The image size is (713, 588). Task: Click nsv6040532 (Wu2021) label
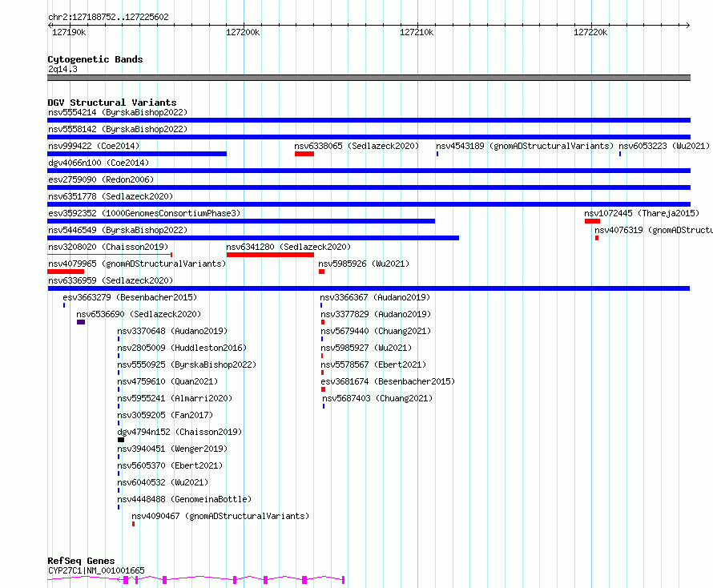pos(163,482)
